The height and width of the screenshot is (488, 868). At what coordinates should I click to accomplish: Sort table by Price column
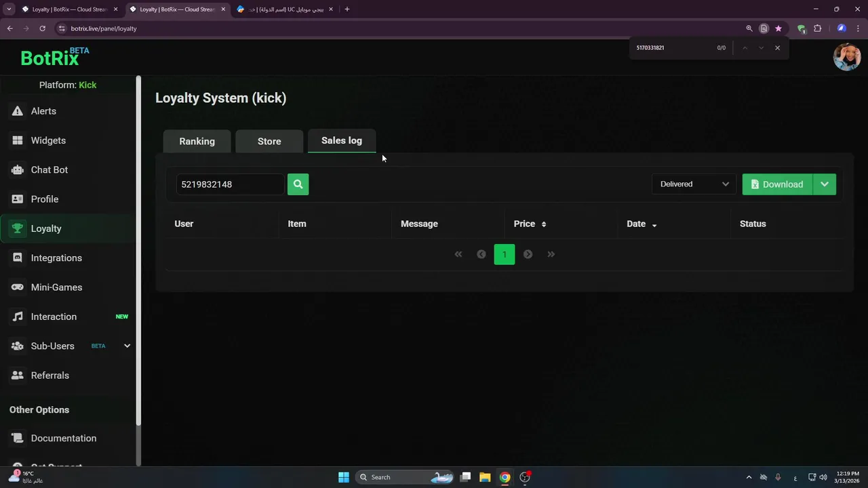530,224
